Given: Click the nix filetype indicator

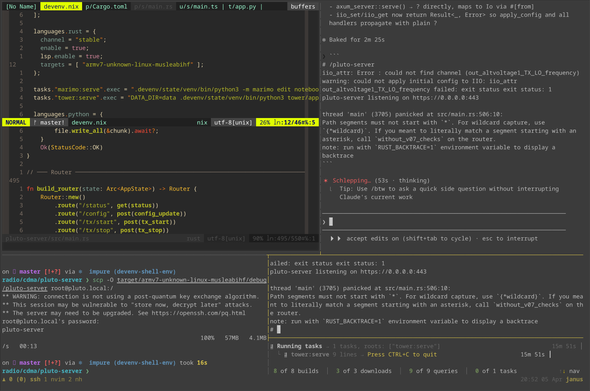Looking at the screenshot, I should (x=202, y=122).
